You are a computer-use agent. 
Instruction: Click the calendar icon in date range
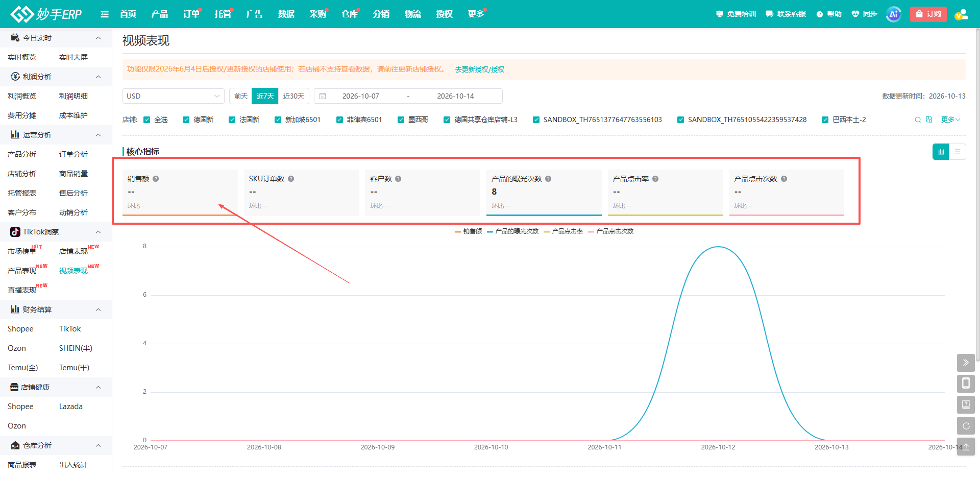coord(323,96)
